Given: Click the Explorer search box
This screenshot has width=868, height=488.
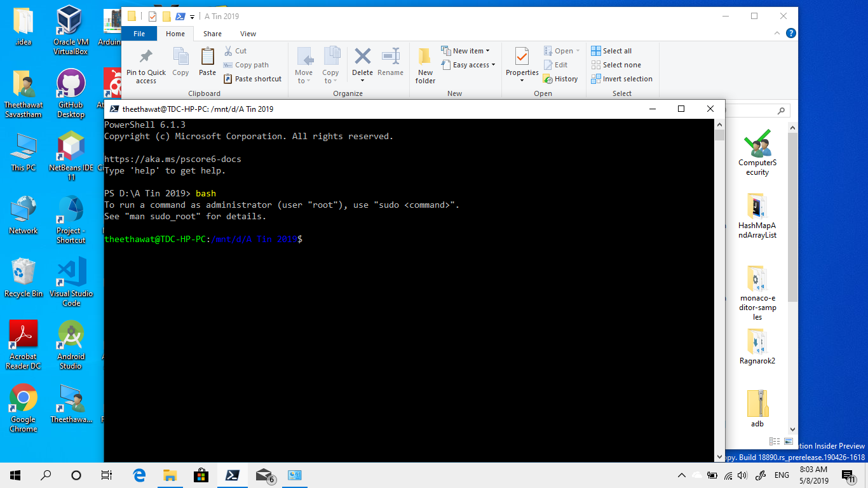Looking at the screenshot, I should click(758, 111).
